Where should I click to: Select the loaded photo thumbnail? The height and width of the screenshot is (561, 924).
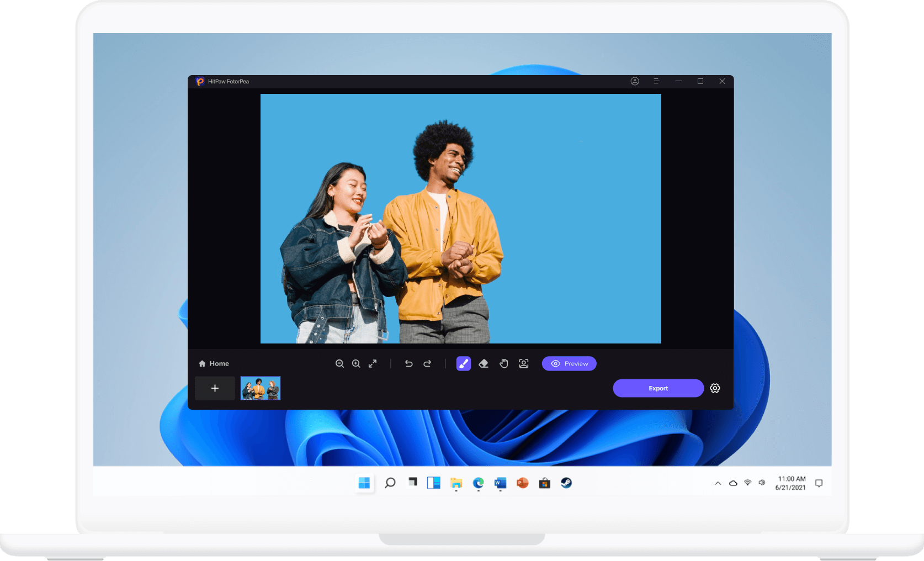click(261, 388)
